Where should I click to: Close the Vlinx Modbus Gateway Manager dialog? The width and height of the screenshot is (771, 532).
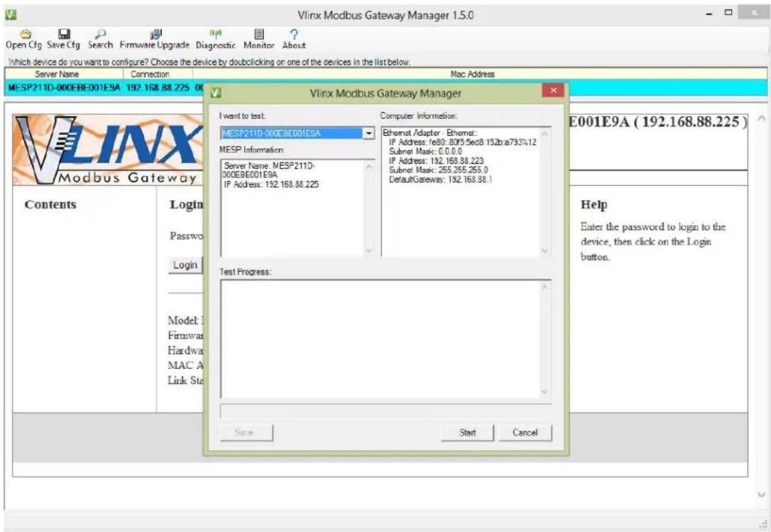(553, 91)
